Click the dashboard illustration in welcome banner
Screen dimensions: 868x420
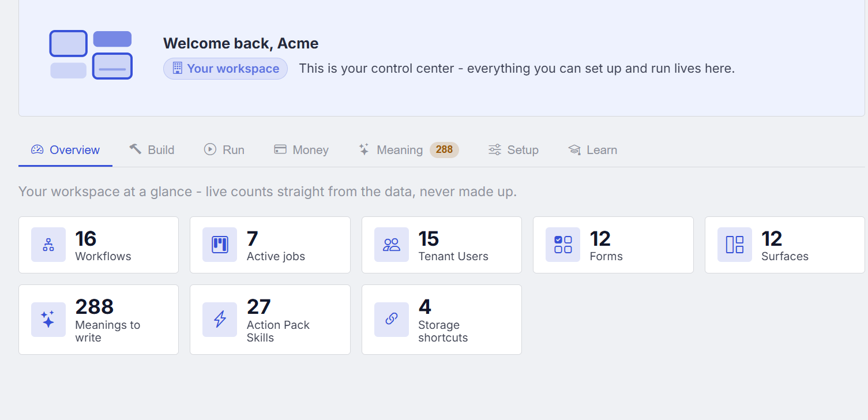pyautogui.click(x=91, y=55)
